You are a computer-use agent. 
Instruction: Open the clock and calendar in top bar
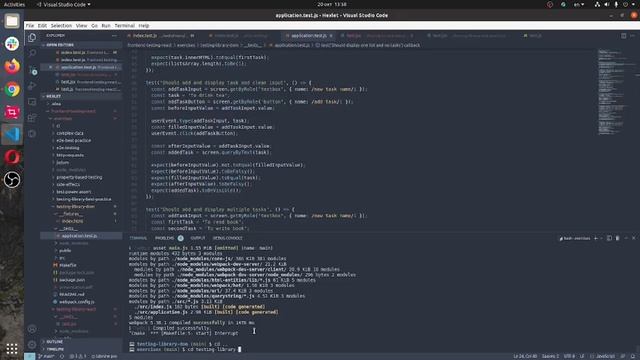pyautogui.click(x=332, y=4)
